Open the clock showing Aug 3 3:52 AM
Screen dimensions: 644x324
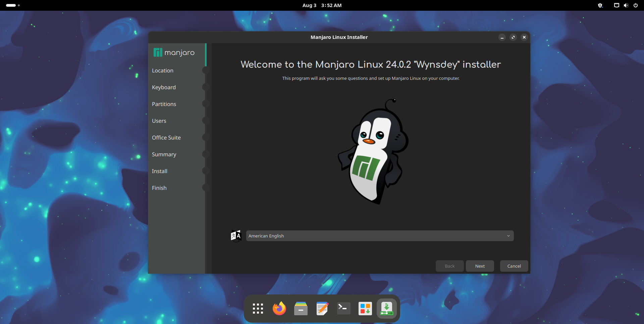322,5
